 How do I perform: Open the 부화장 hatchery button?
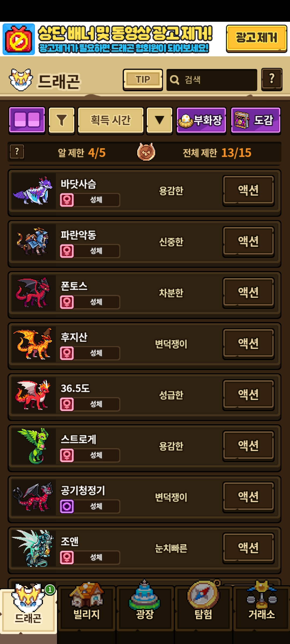(x=201, y=120)
